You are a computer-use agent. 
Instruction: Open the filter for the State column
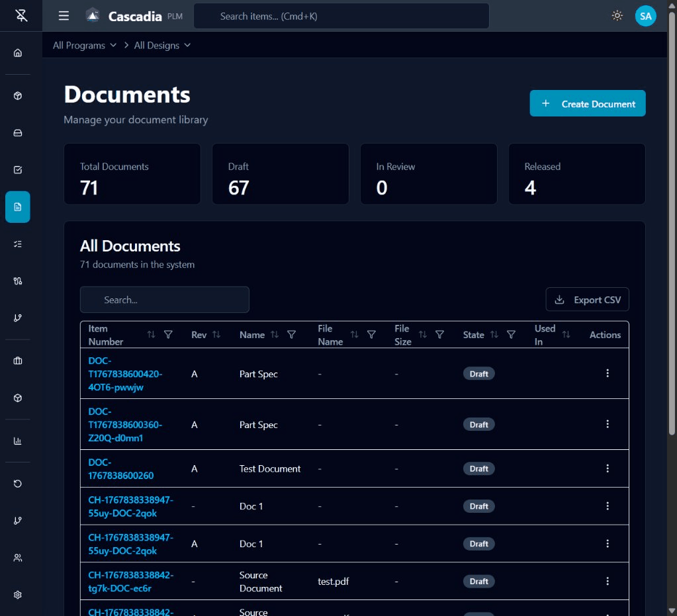pos(511,335)
